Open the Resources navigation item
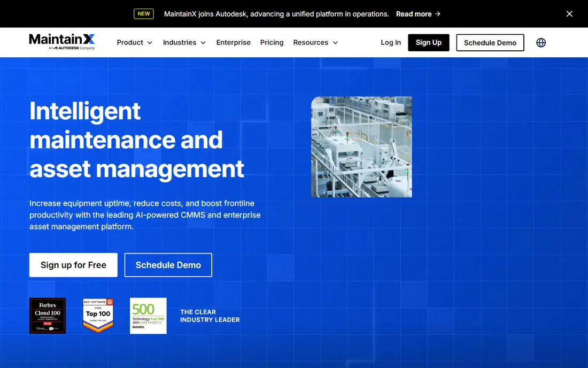The width and height of the screenshot is (588, 368). 311,42
